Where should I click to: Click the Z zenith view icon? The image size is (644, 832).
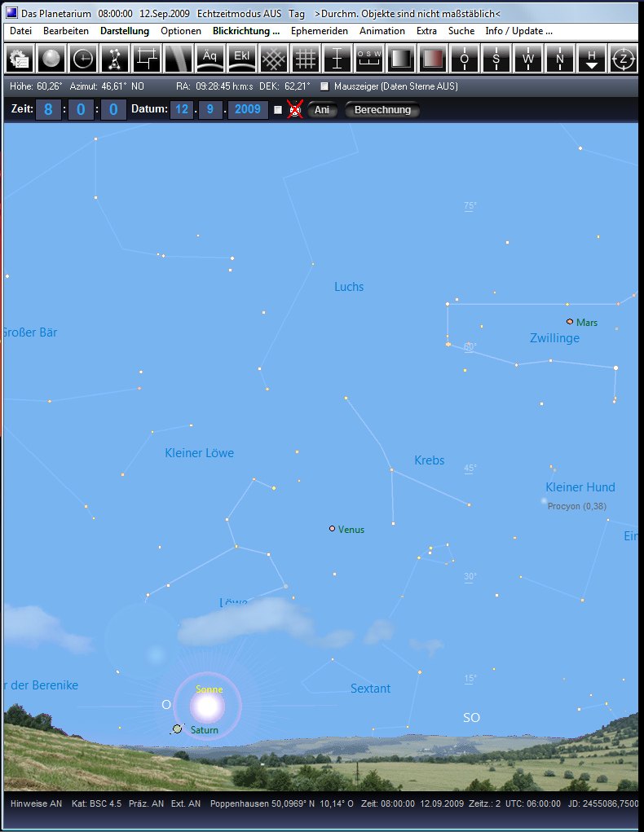624,59
